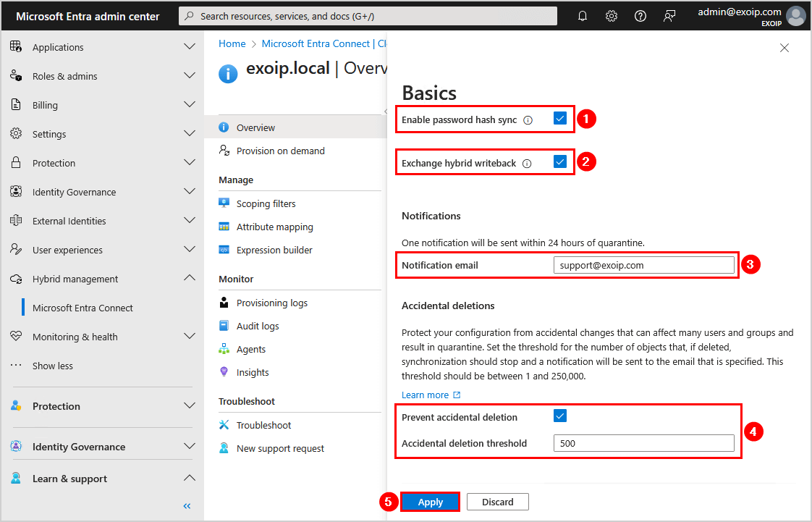Click the Applications sidebar icon
Image resolution: width=812 pixels, height=522 pixels.
point(16,46)
